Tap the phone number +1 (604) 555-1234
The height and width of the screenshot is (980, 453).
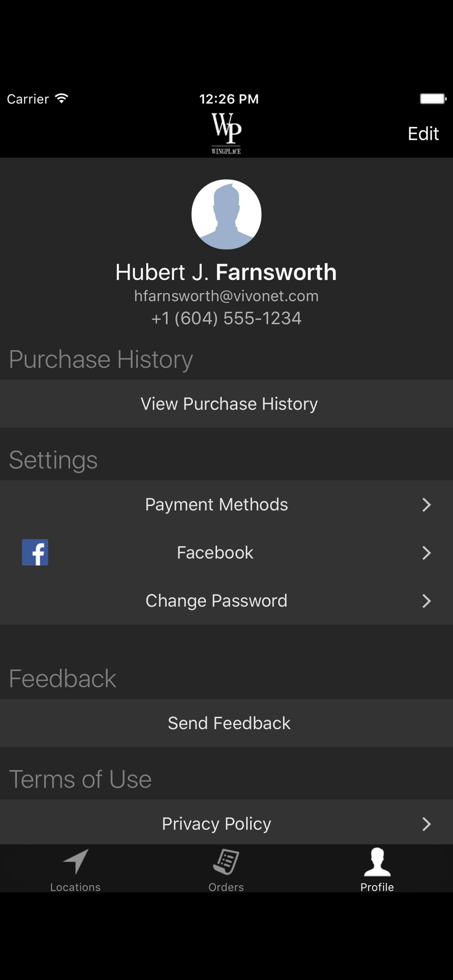pyautogui.click(x=226, y=318)
